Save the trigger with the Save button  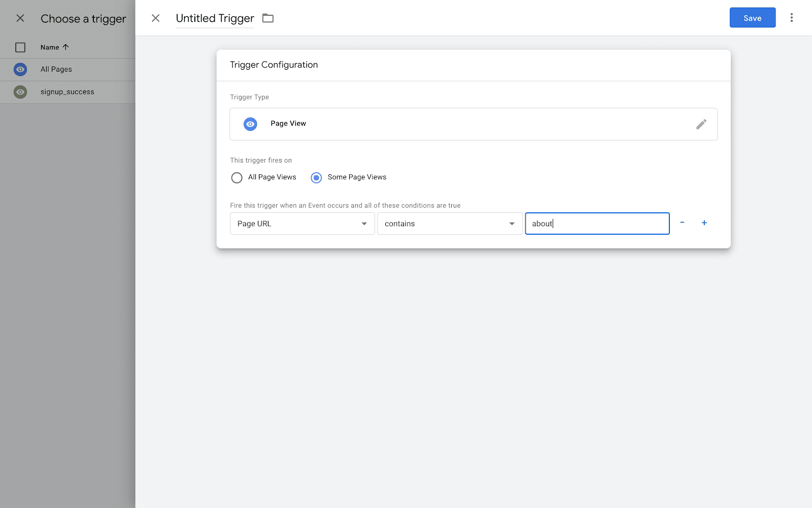(752, 18)
